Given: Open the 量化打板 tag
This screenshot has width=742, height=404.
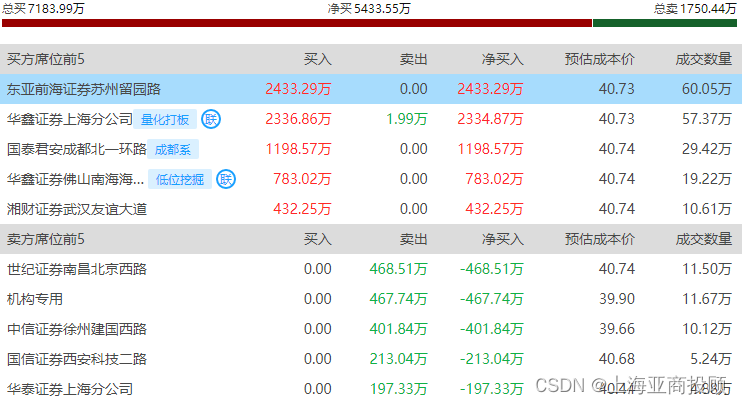Looking at the screenshot, I should tap(165, 119).
